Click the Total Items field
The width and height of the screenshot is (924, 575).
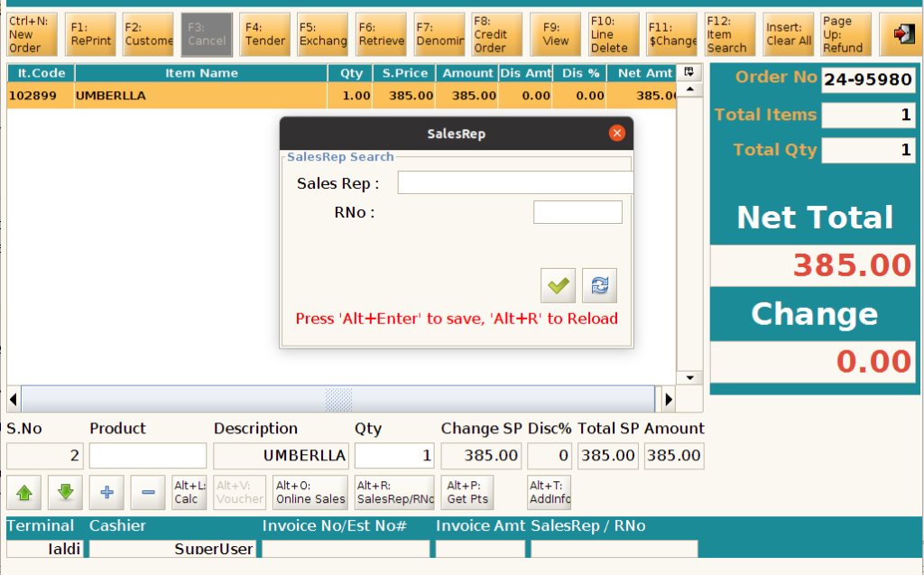[869, 115]
